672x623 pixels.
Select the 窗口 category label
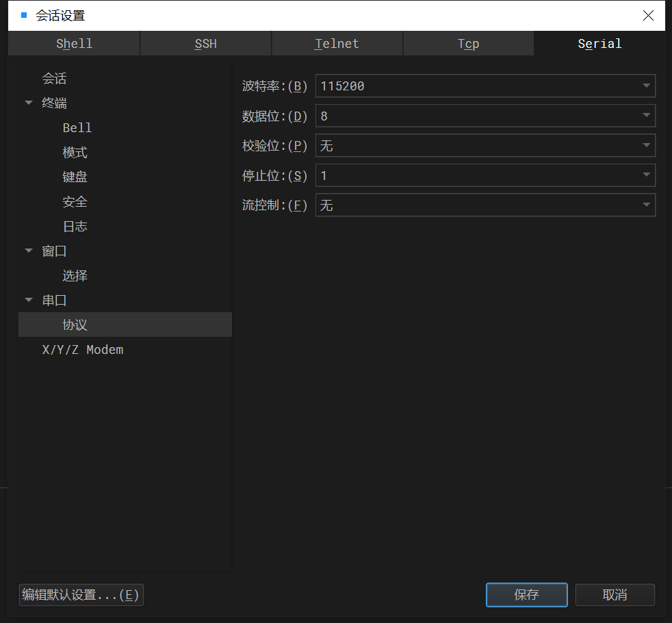(x=55, y=251)
